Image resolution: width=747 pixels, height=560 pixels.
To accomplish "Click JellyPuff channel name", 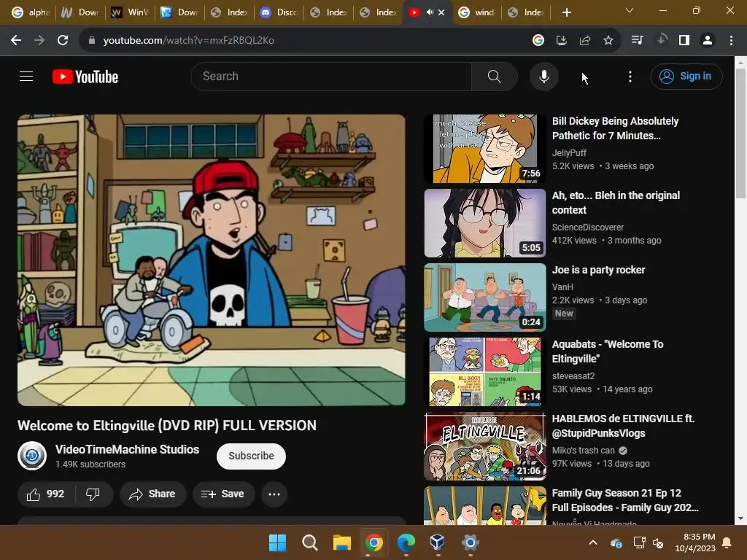I will (569, 153).
